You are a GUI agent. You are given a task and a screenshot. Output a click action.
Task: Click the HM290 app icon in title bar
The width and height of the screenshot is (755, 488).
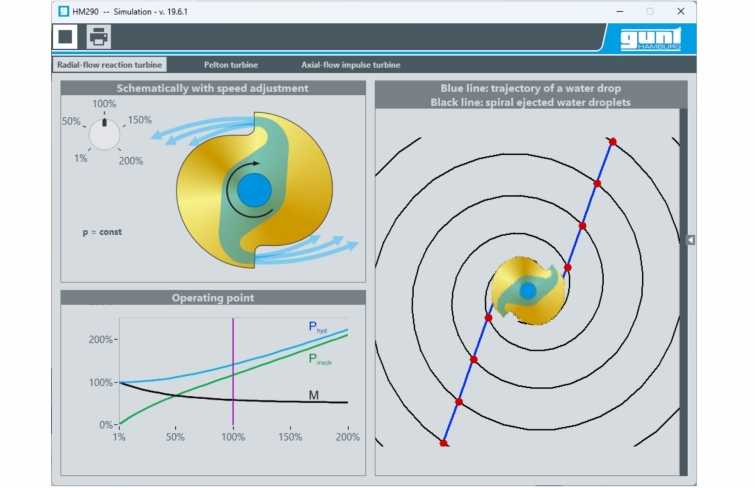tap(64, 11)
